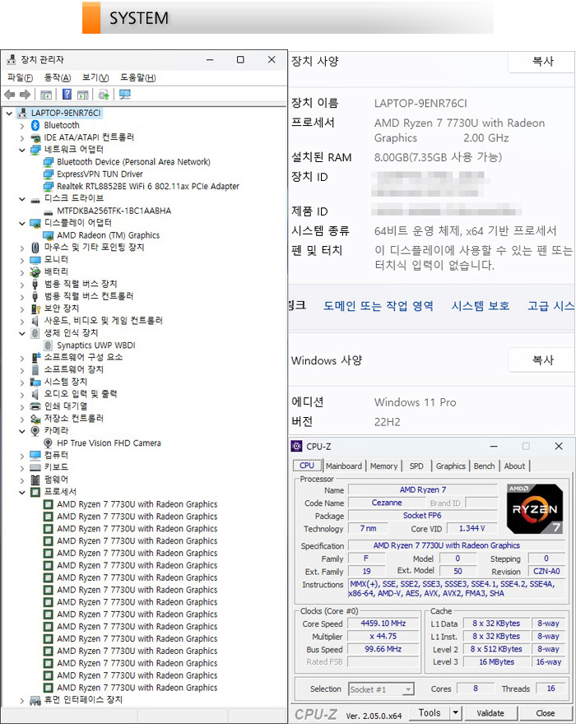Expand the IDE ATA/ATAPI controllers category
This screenshot has height=728, width=576.
22,137
